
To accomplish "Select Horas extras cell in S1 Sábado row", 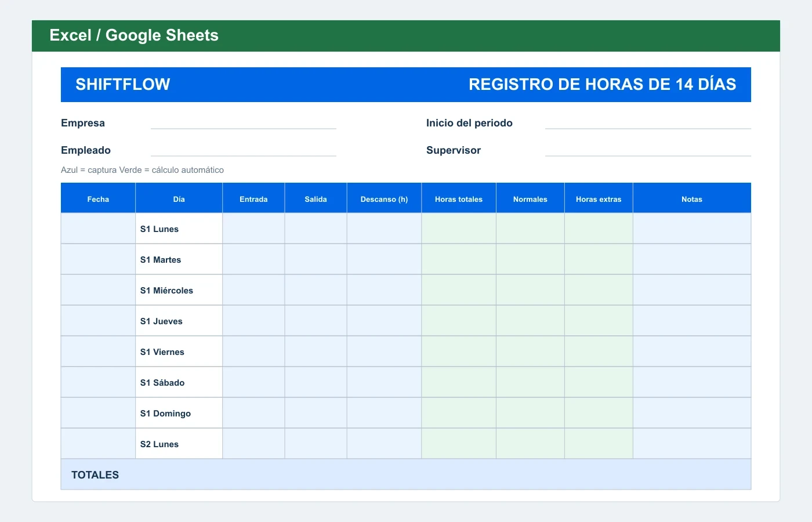I will (599, 382).
